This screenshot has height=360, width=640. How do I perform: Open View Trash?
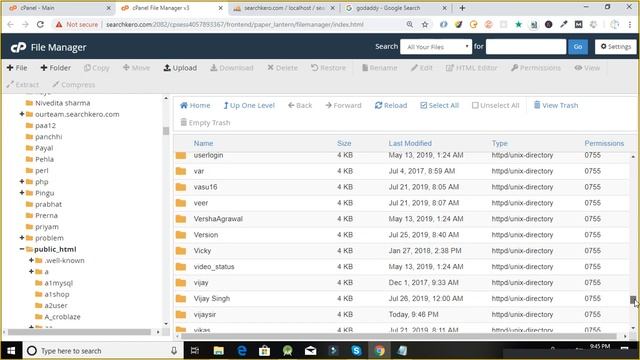point(556,105)
